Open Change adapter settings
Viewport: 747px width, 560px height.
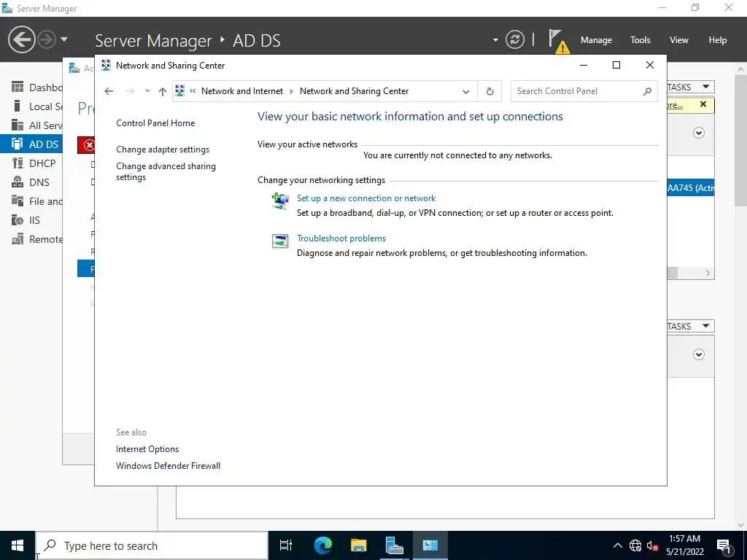pyautogui.click(x=163, y=149)
